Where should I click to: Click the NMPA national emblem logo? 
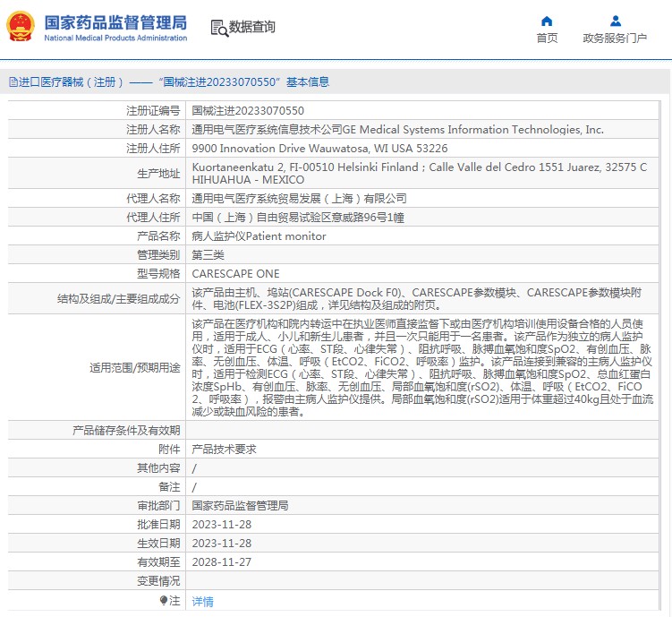20,27
